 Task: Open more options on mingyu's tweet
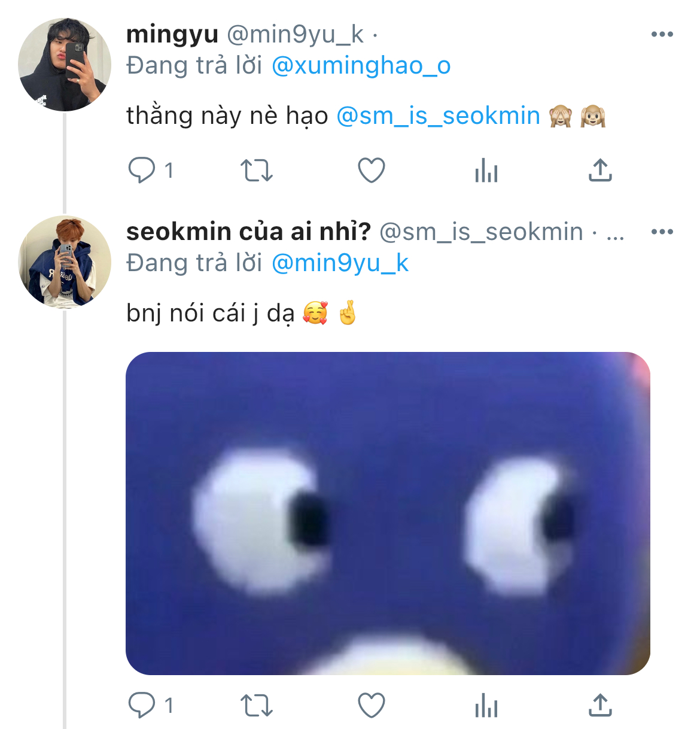click(662, 34)
